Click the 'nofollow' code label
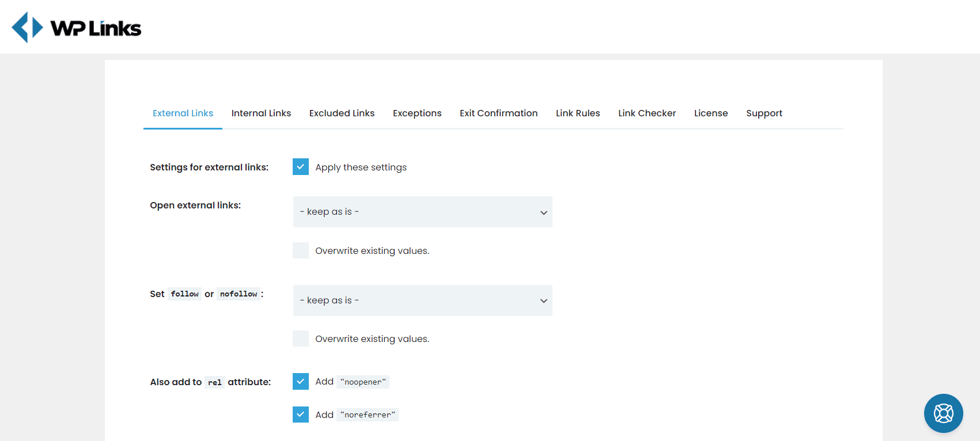The height and width of the screenshot is (441, 980). [239, 294]
